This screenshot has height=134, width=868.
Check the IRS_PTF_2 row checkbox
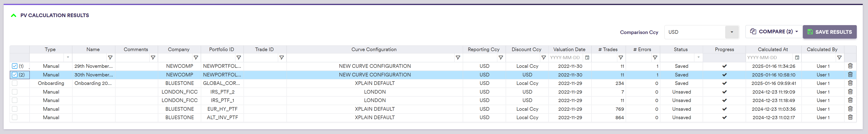click(14, 92)
